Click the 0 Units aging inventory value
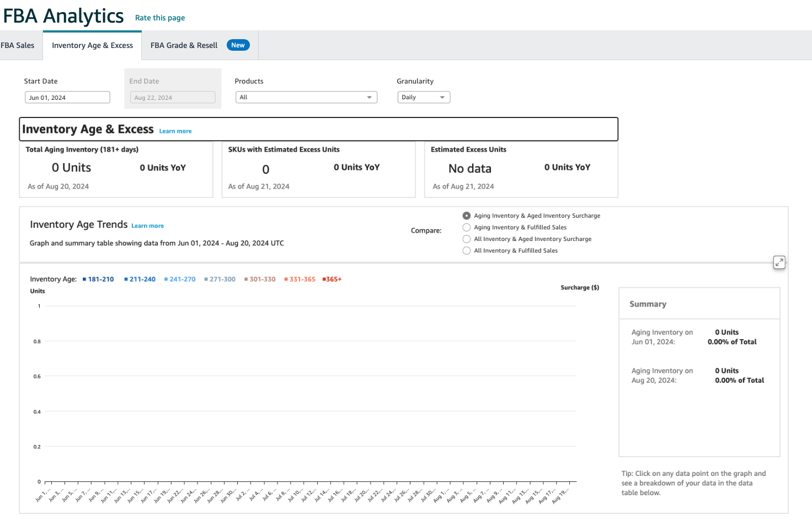The image size is (812, 520). [72, 168]
